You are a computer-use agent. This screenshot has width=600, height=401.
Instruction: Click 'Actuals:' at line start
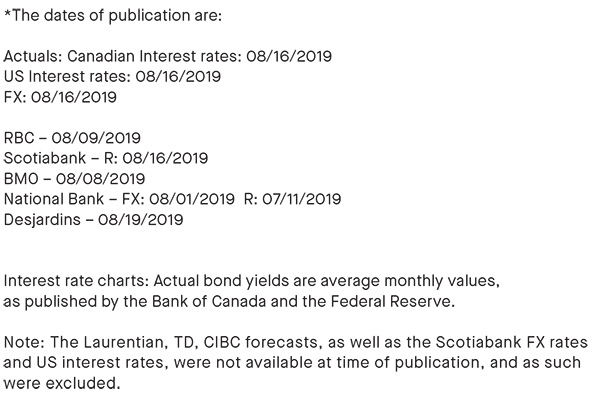click(x=33, y=56)
